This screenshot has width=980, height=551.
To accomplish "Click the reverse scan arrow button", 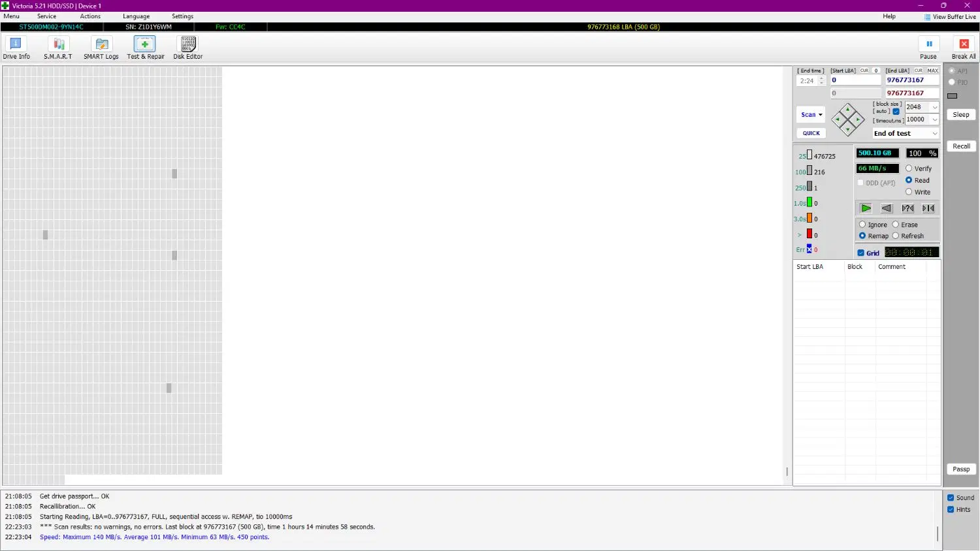I will [x=887, y=208].
